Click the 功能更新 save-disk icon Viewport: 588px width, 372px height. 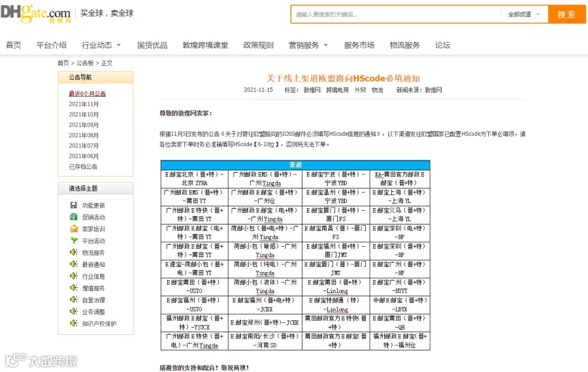coord(73,205)
